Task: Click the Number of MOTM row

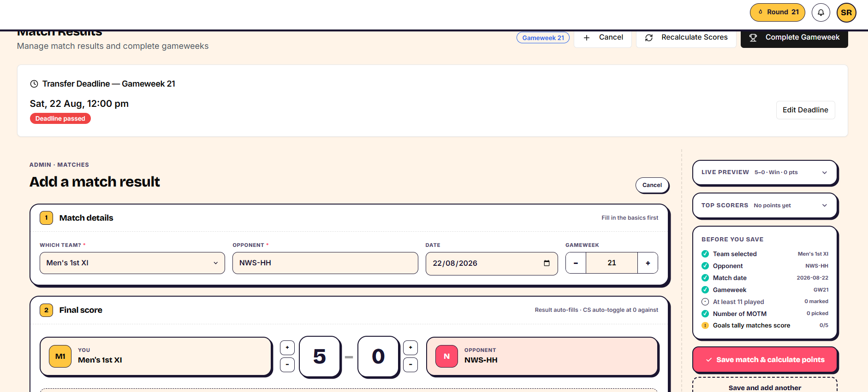Action: 765,314
